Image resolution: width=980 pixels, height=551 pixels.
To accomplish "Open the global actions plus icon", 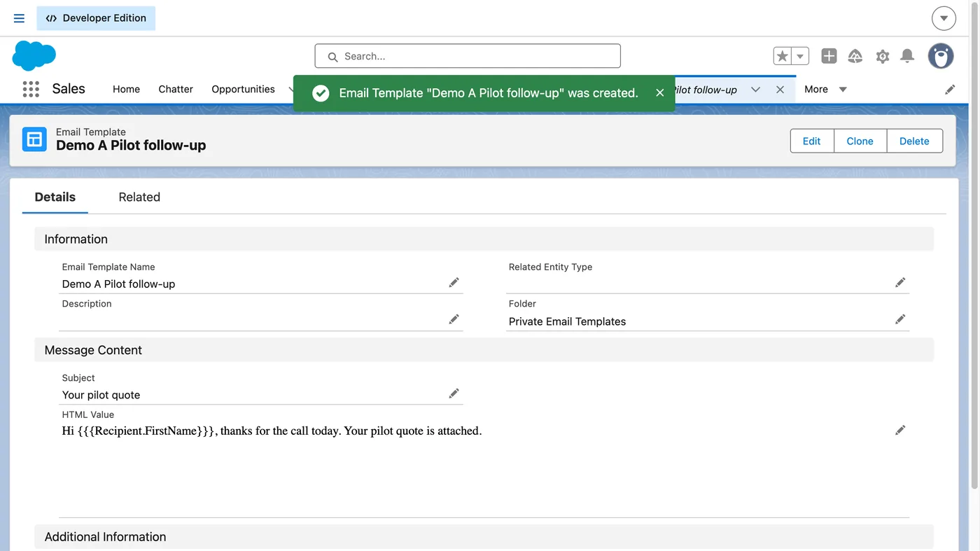I will (829, 56).
